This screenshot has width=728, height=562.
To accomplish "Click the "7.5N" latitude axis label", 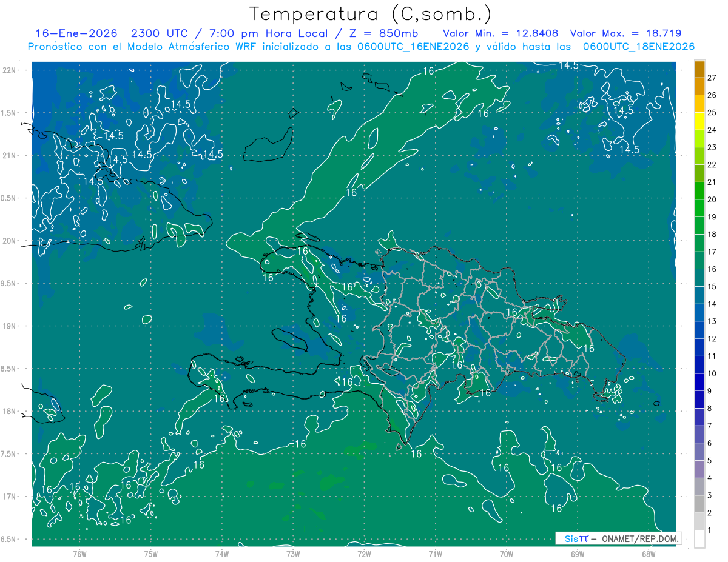I will click(x=8, y=454).
